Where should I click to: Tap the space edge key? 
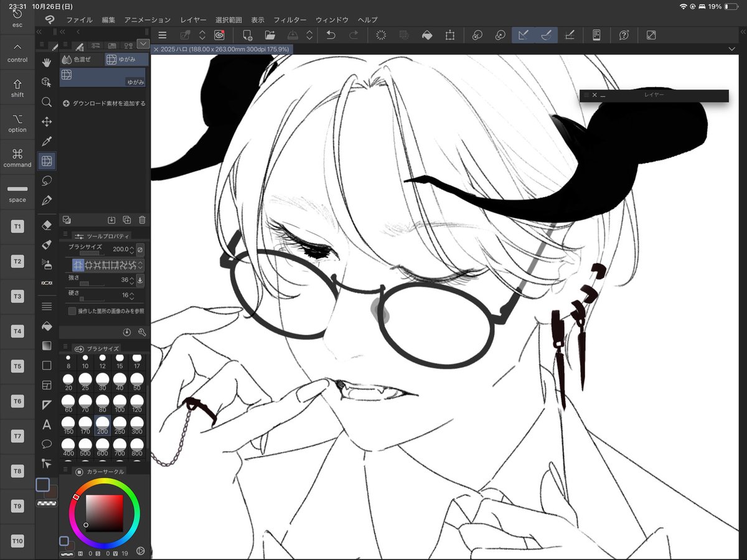(17, 192)
